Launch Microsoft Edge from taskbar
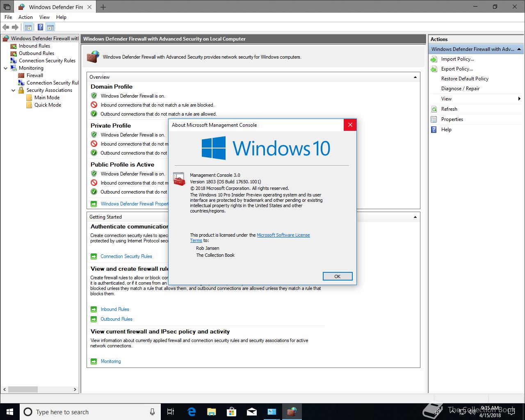The width and height of the screenshot is (525, 420). 192,412
